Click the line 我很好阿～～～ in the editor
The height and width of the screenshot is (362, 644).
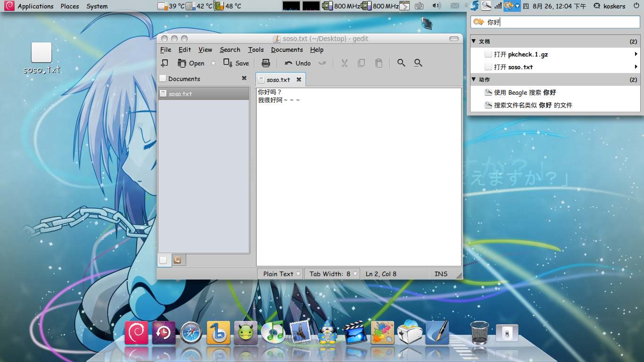[279, 100]
